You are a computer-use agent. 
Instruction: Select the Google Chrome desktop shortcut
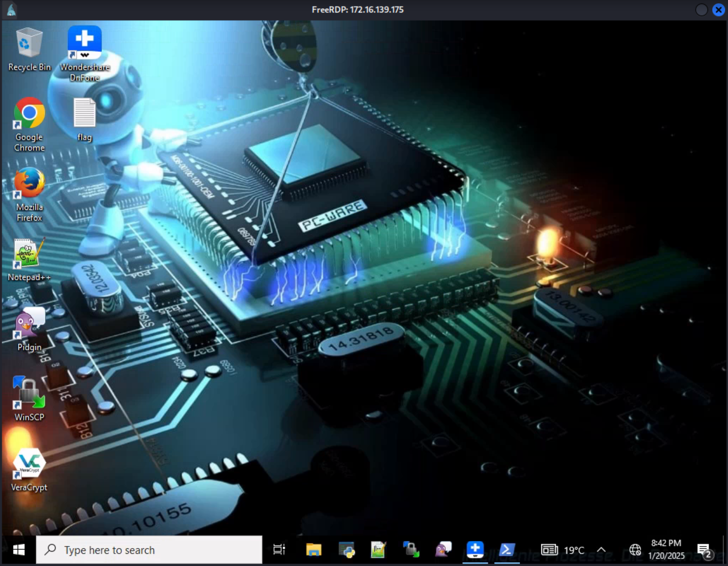(x=29, y=124)
